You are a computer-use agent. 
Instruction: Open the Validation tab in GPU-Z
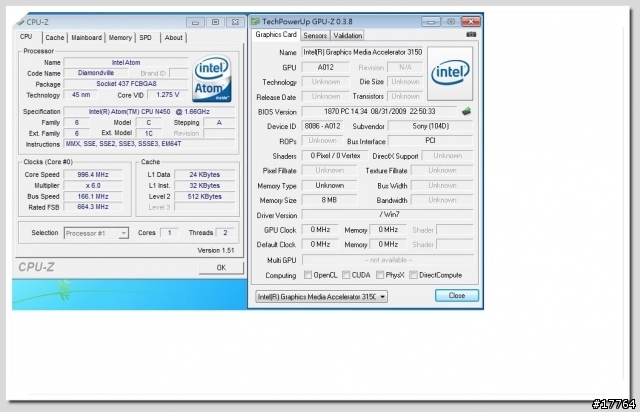click(x=347, y=36)
